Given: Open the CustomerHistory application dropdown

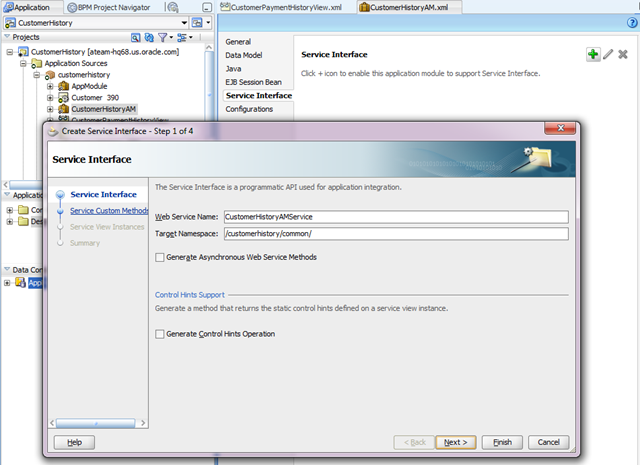Looking at the screenshot, I should (x=184, y=23).
